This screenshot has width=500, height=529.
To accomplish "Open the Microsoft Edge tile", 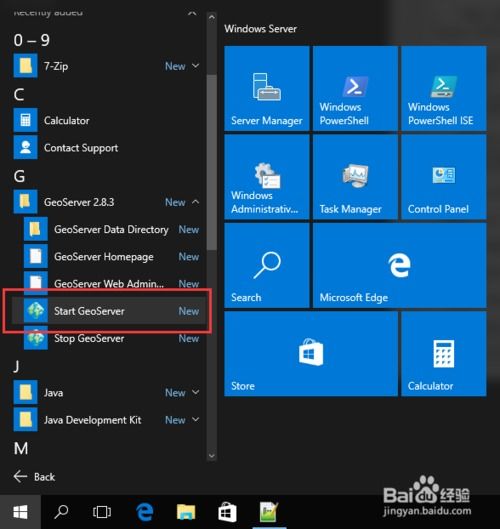I will click(x=399, y=266).
